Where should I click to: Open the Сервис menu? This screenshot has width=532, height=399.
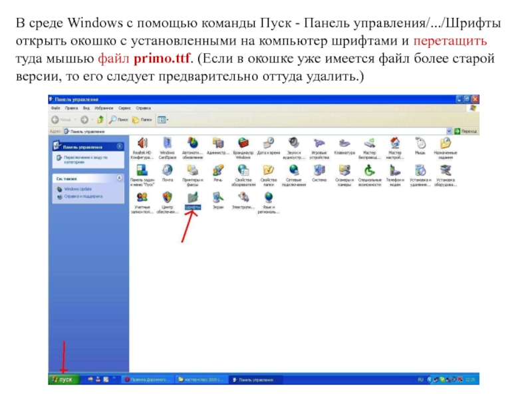[x=124, y=108]
